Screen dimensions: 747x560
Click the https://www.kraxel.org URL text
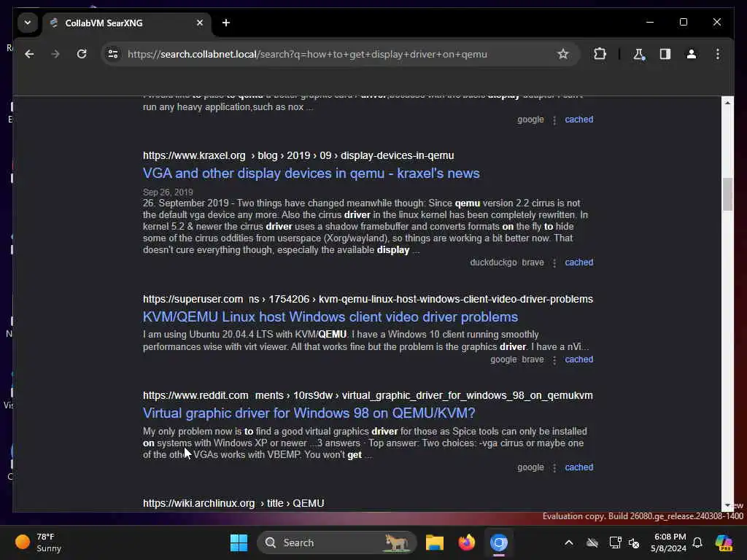tap(194, 156)
